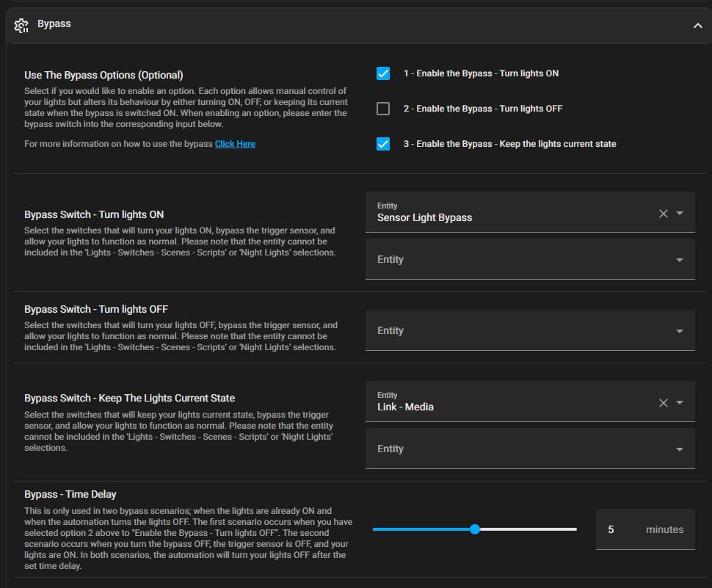This screenshot has width=712, height=588.
Task: Click the Bypass section gear icon
Action: point(21,26)
